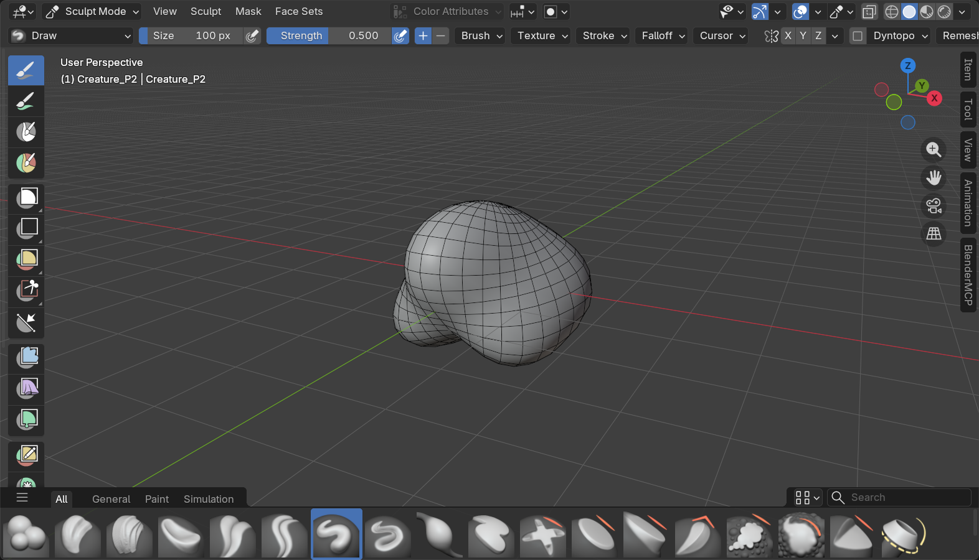This screenshot has width=979, height=560.
Task: Select the Mesh Filter tool
Action: pyautogui.click(x=26, y=358)
